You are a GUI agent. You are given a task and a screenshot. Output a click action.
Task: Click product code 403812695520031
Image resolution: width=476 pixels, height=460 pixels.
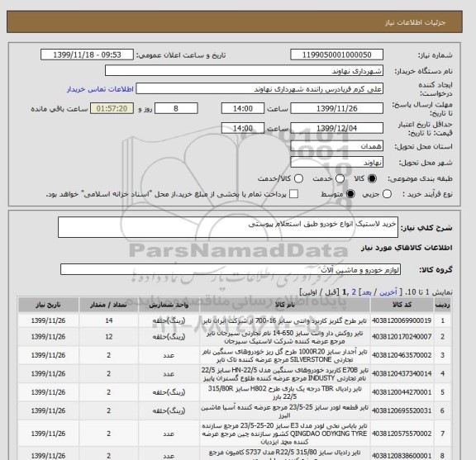click(402, 410)
